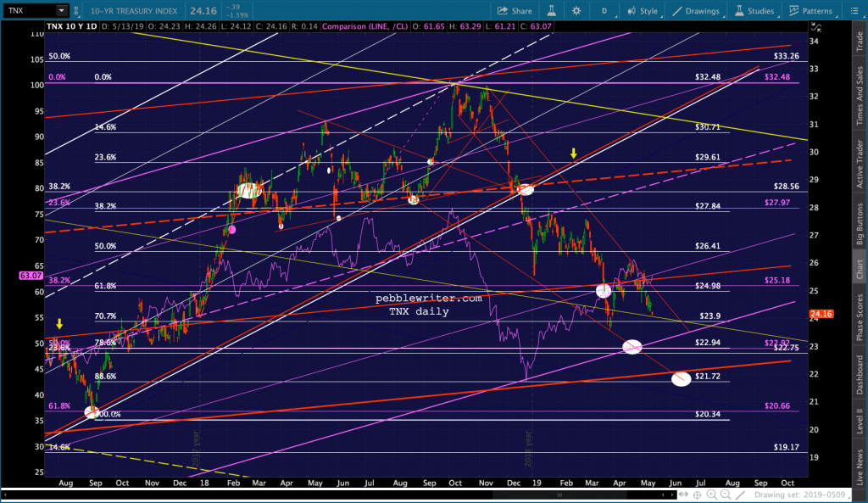Open the Patterns dropdown menu
This screenshot has width=868, height=503.
pos(811,10)
